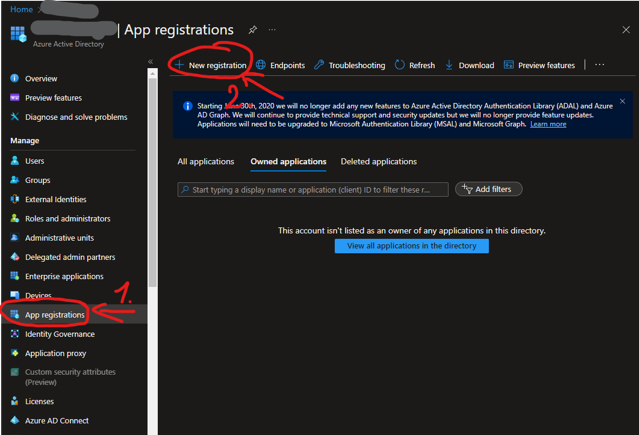
Task: Click the Identity Governance icon
Action: point(15,333)
